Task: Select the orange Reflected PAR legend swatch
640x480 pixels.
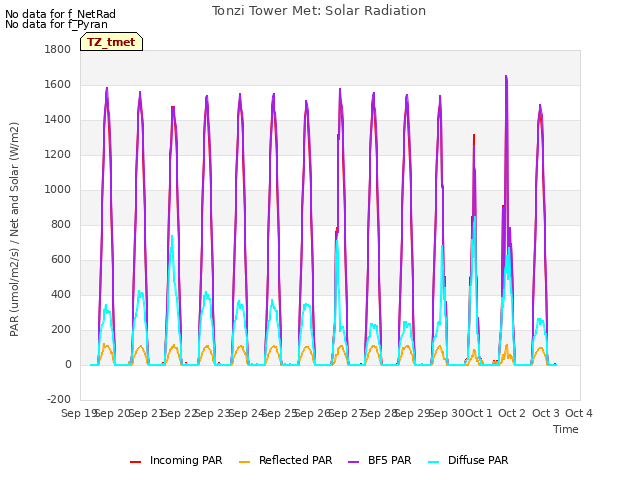Action: pos(244,462)
